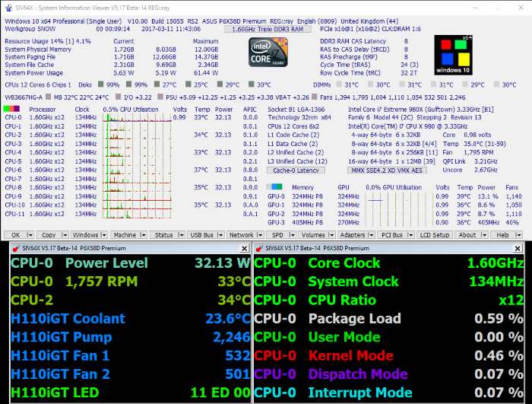This screenshot has height=404, width=532.
Task: Click the Volumes button
Action: [x=313, y=235]
